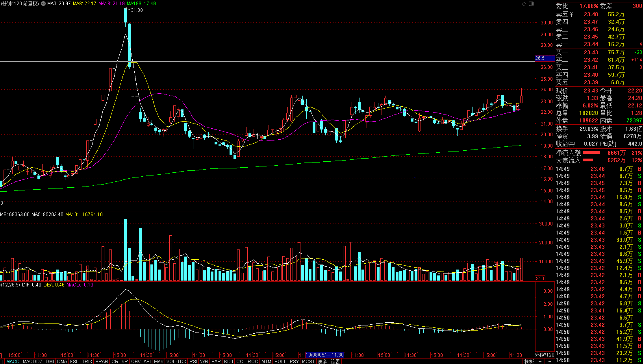Viewport: 643px width, 364px height.
Task: Click the 委比 17.06% value
Action: pyautogui.click(x=589, y=6)
